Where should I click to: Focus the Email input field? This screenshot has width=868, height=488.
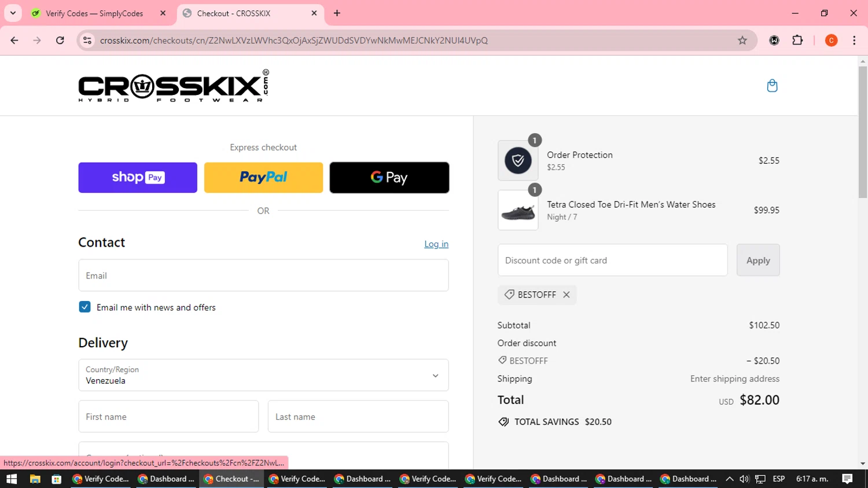click(263, 276)
